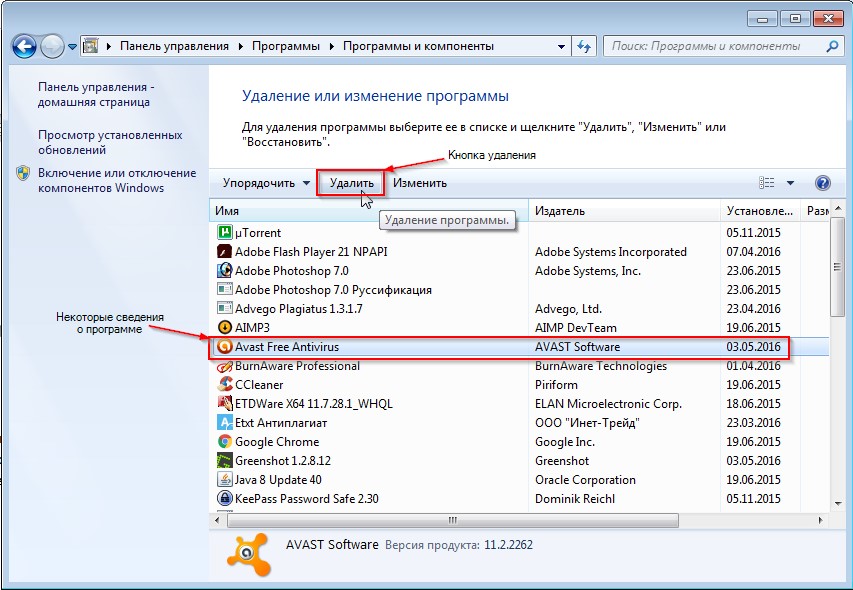Image resolution: width=853 pixels, height=590 pixels.
Task: Click the Greenshot program icon
Action: 225,461
